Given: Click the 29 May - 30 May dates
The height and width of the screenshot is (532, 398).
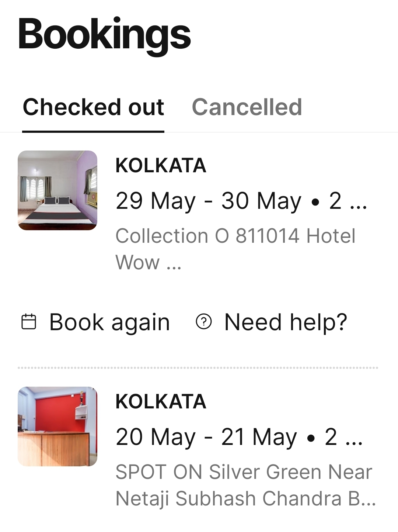Looking at the screenshot, I should coord(208,201).
